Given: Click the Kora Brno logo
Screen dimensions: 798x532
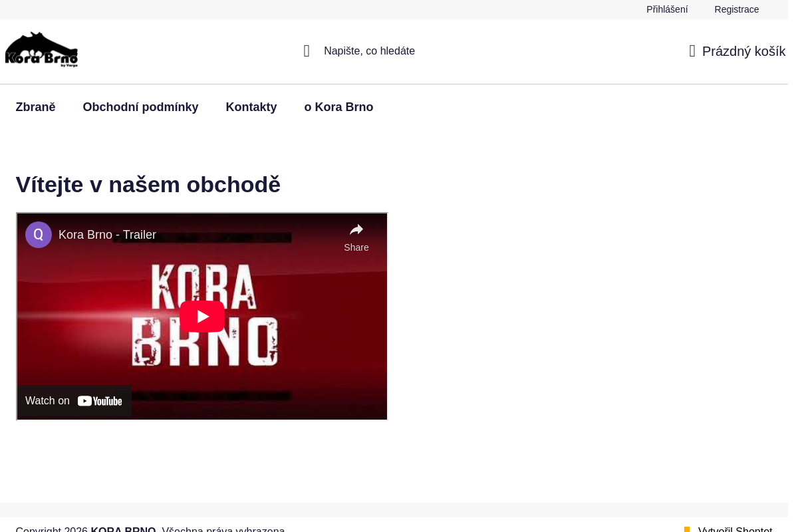Looking at the screenshot, I should coord(41,49).
